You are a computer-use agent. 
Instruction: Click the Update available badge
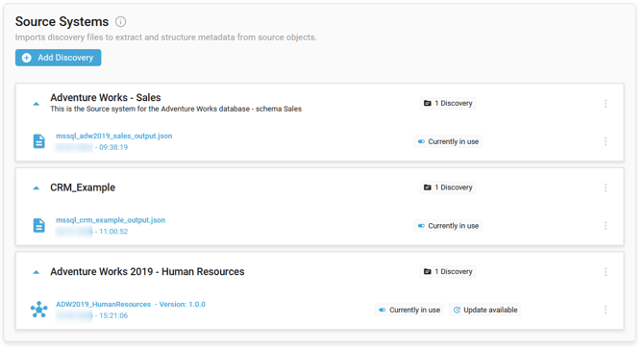point(485,310)
